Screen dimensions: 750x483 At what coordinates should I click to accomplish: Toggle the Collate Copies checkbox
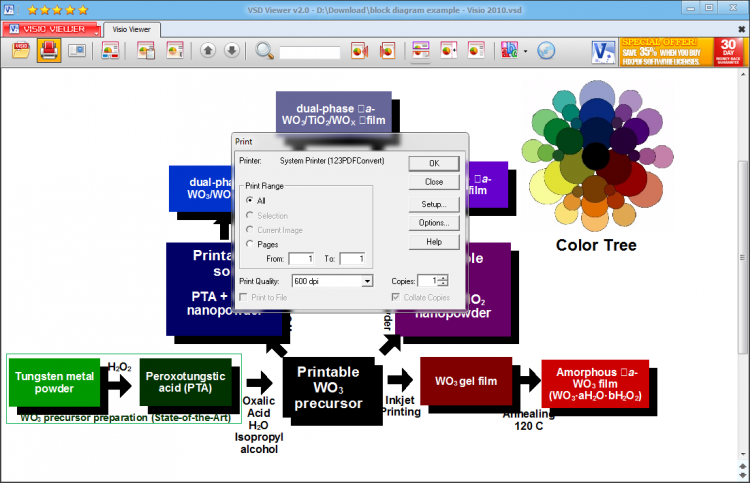tap(396, 297)
